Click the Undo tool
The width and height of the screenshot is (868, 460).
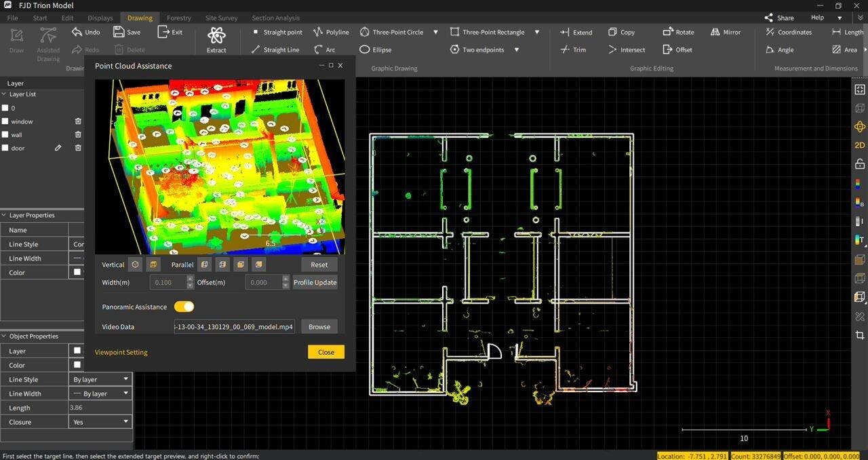(86, 32)
